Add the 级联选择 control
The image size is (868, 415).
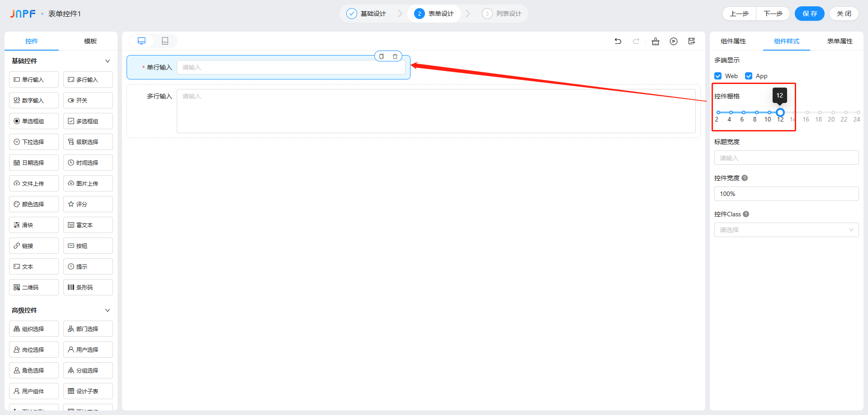pos(88,142)
